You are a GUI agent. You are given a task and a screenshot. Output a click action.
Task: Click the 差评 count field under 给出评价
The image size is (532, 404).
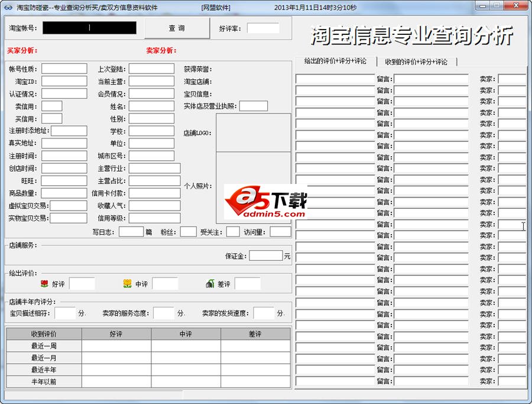248,283
